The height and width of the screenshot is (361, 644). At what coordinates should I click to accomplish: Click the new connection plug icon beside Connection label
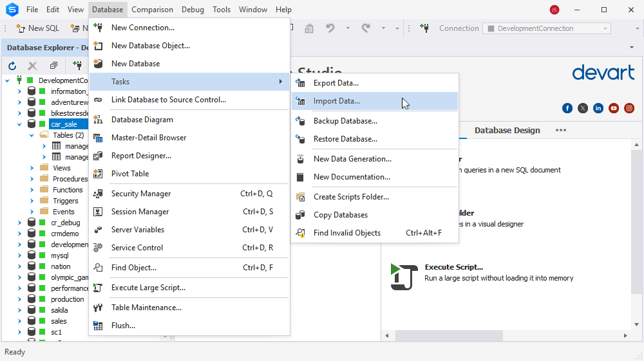pos(424,28)
